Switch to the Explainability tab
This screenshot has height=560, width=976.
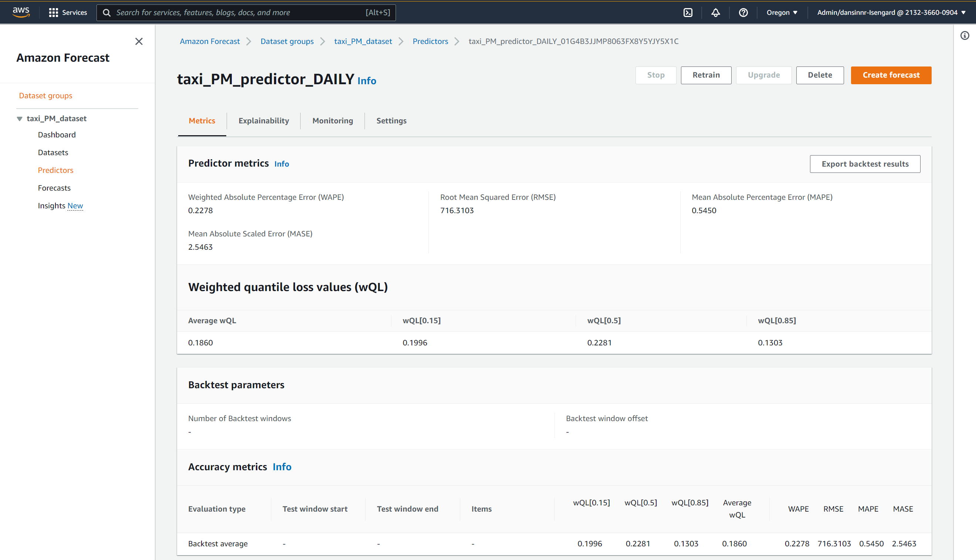pos(263,121)
